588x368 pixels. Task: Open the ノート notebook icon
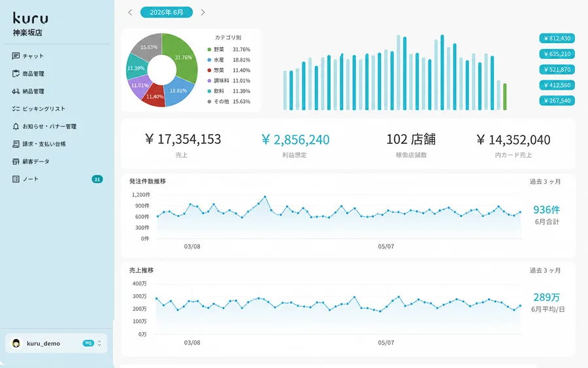pos(16,179)
